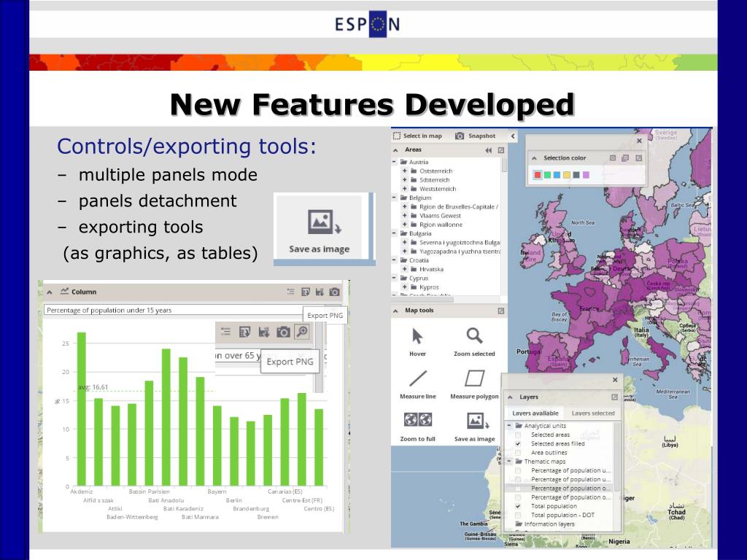Collapse the Cyprus tree node

[394, 278]
